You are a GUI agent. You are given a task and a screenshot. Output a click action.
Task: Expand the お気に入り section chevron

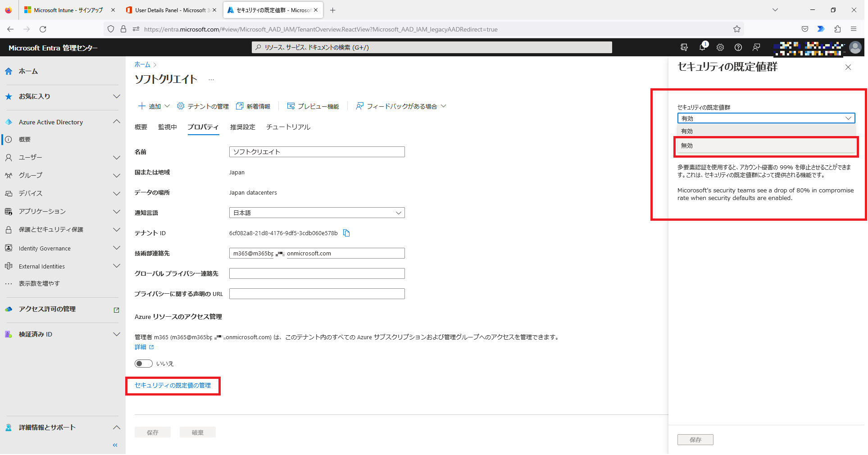(117, 96)
